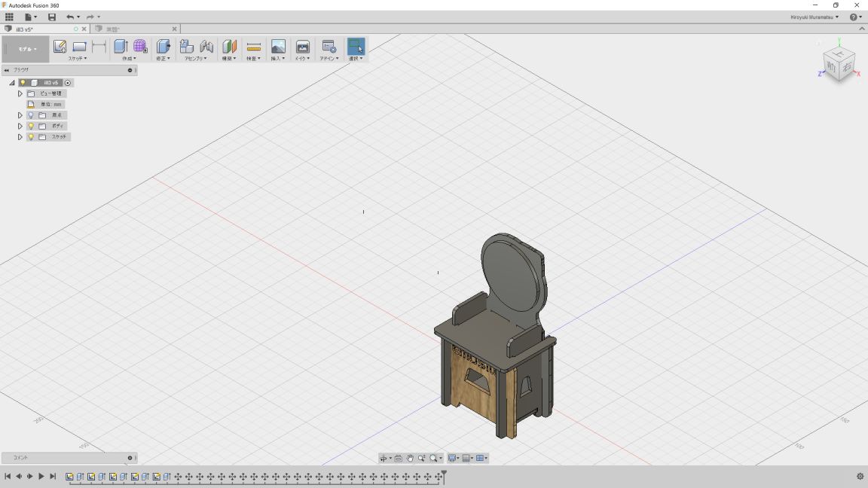Jump timeline to the beginning
868x488 pixels.
[8, 477]
